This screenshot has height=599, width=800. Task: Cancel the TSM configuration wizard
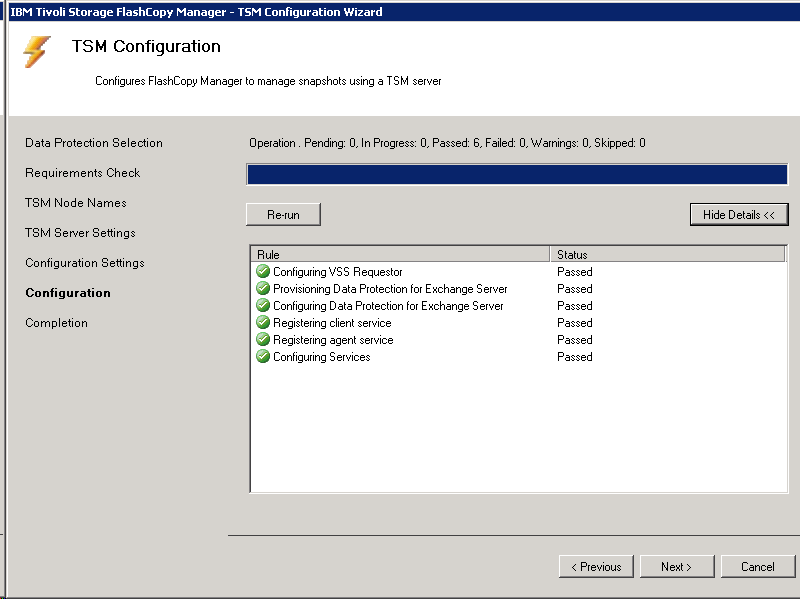coord(757,567)
